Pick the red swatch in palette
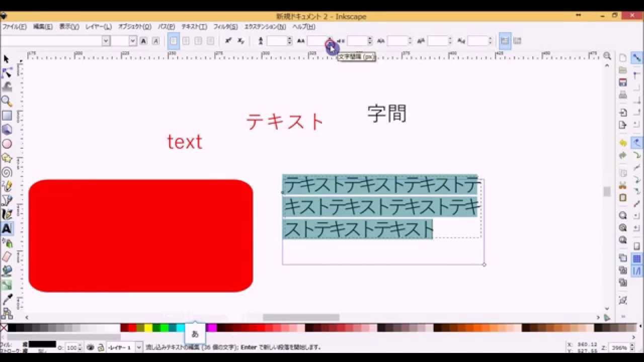Viewport: 644px width, 362px height. (x=132, y=328)
